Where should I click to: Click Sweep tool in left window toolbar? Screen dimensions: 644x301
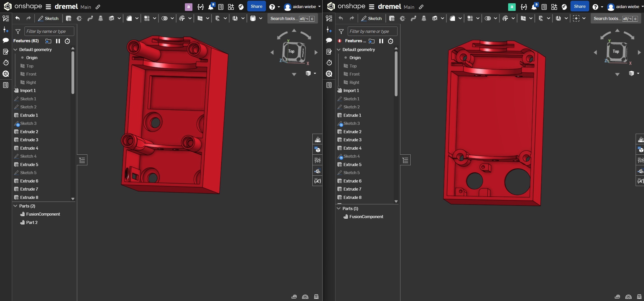pos(90,18)
